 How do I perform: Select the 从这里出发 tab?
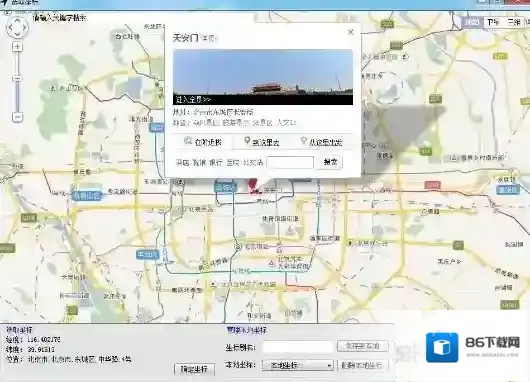tap(322, 142)
